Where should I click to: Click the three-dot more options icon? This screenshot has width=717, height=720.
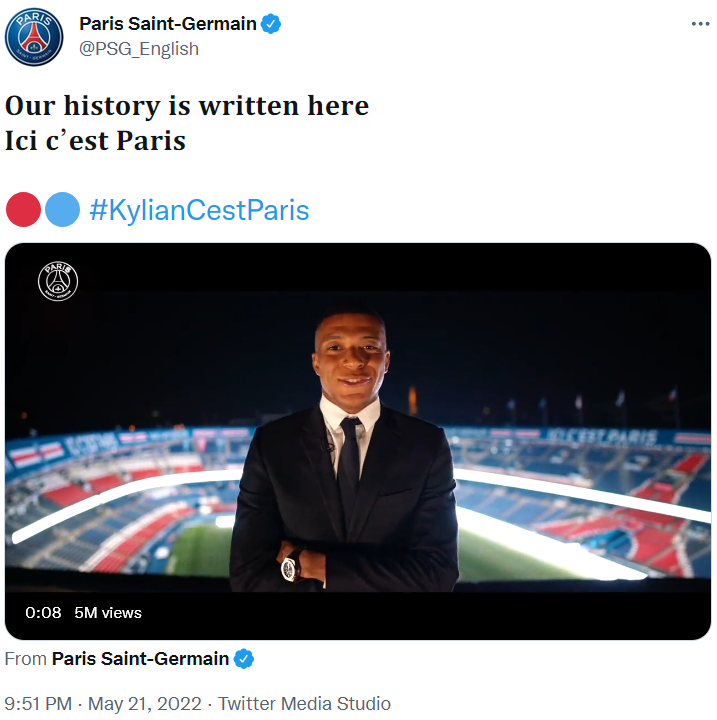coord(700,24)
